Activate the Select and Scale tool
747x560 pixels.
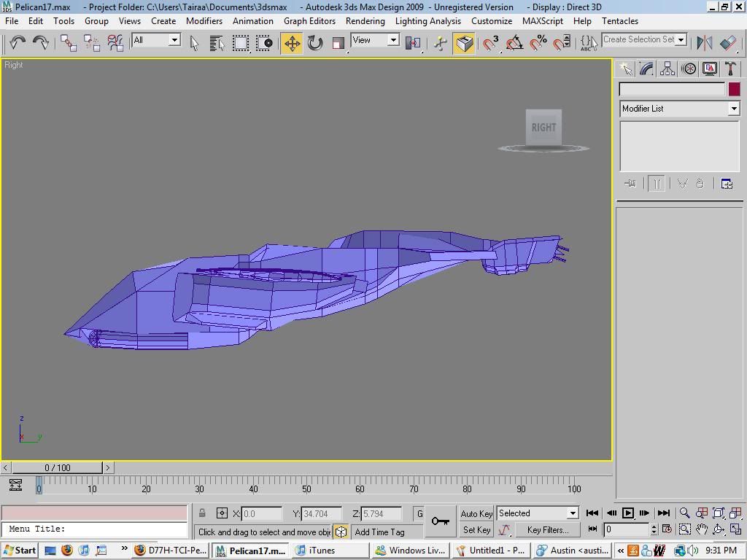tap(338, 43)
